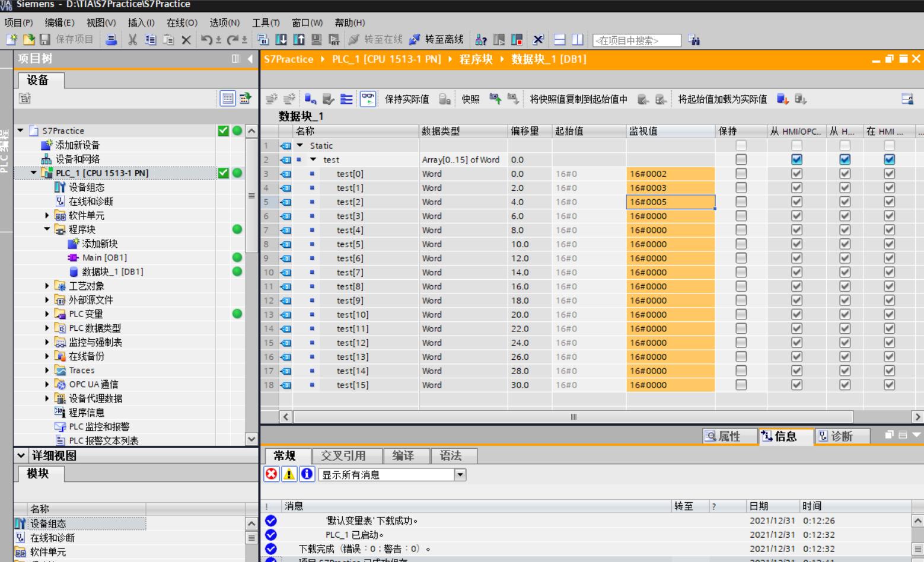Click the Cut (scissors) toolbar icon
924x562 pixels.
(132, 40)
